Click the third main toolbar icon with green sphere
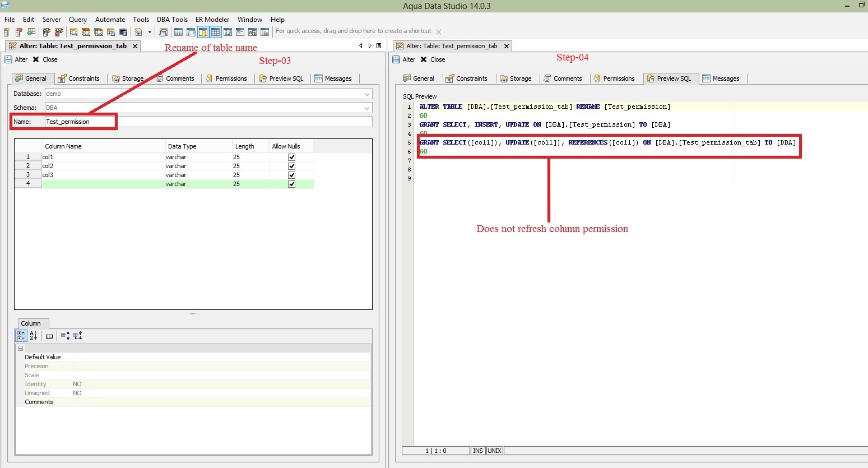The width and height of the screenshot is (868, 468). (31, 32)
